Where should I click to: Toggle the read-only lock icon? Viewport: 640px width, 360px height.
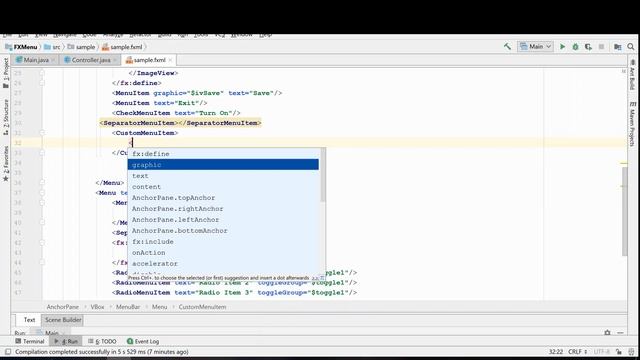pos(619,351)
